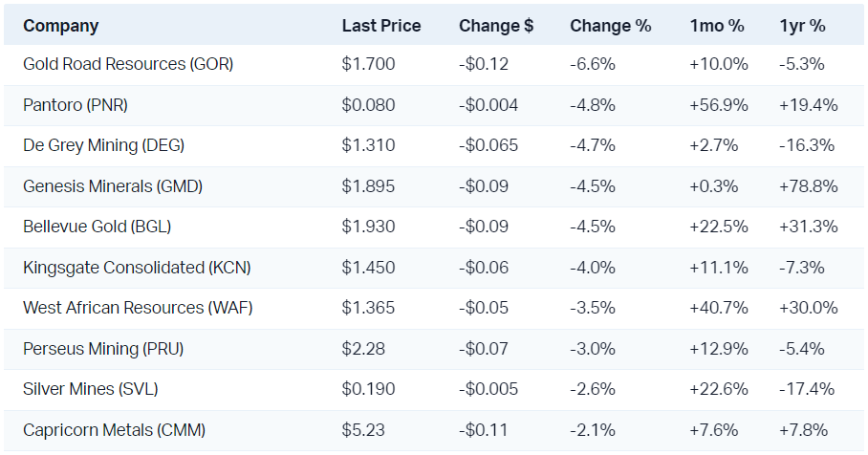
Task: Click Gold Road Resources last price $1.700
Action: pyautogui.click(x=368, y=65)
